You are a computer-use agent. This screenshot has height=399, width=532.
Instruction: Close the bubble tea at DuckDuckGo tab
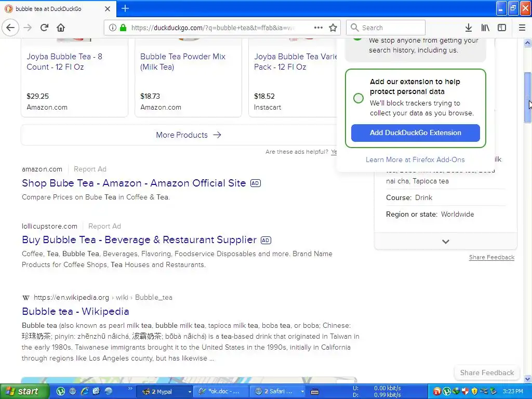pyautogui.click(x=108, y=9)
